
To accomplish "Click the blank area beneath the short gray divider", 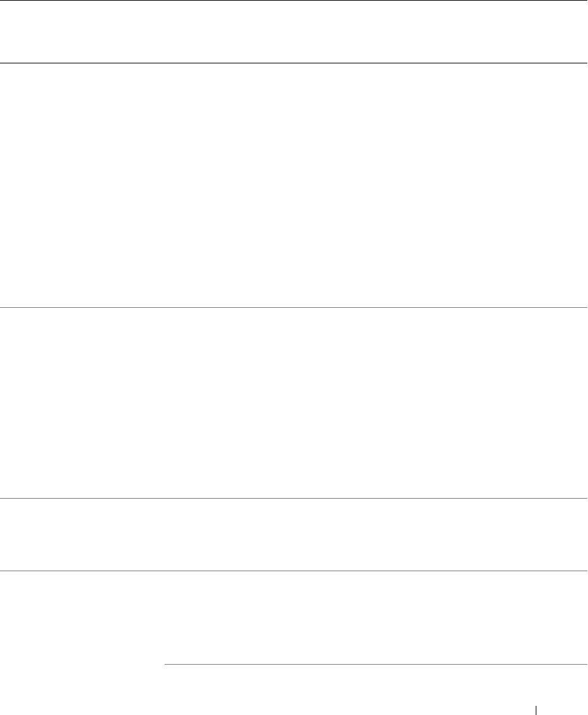I will click(x=376, y=684).
